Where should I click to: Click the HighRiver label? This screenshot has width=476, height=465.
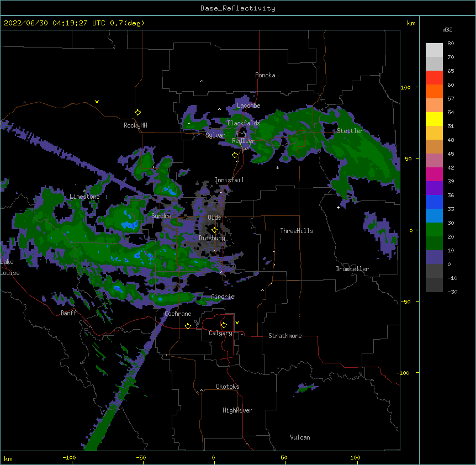pyautogui.click(x=237, y=410)
